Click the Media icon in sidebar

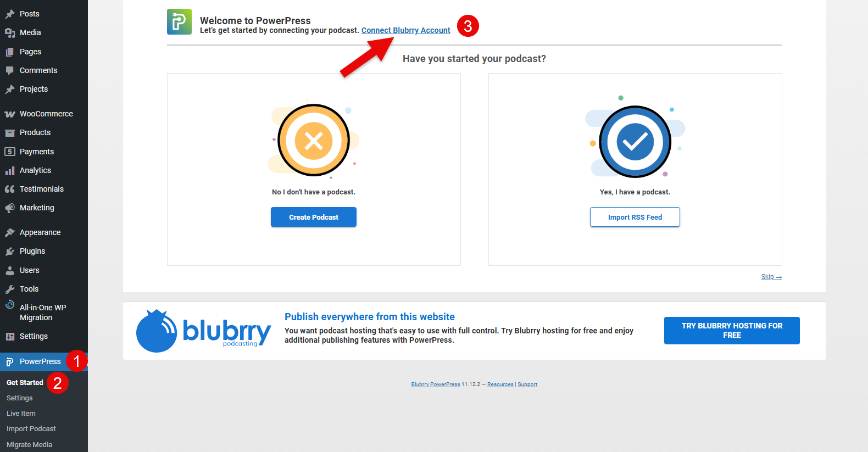pyautogui.click(x=10, y=33)
